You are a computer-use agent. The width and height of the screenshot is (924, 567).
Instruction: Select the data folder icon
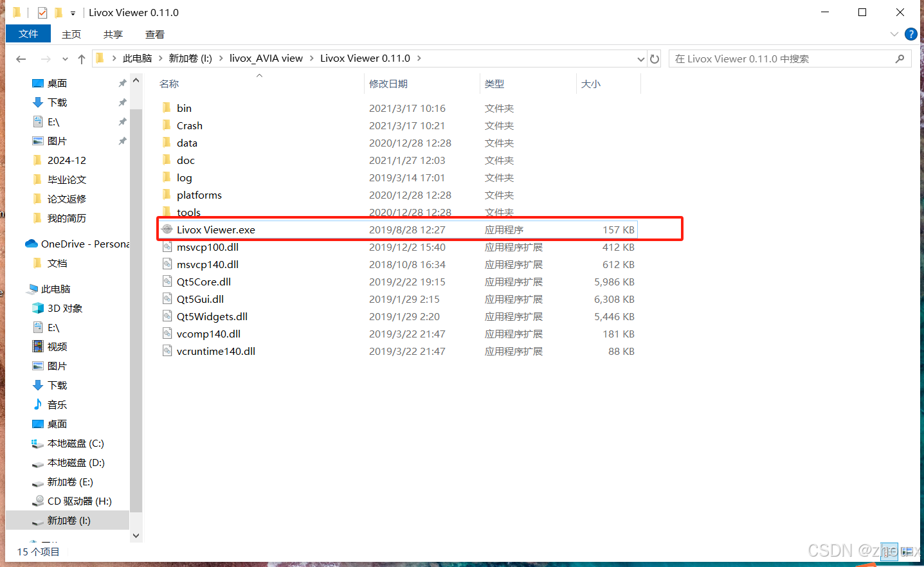pos(167,143)
